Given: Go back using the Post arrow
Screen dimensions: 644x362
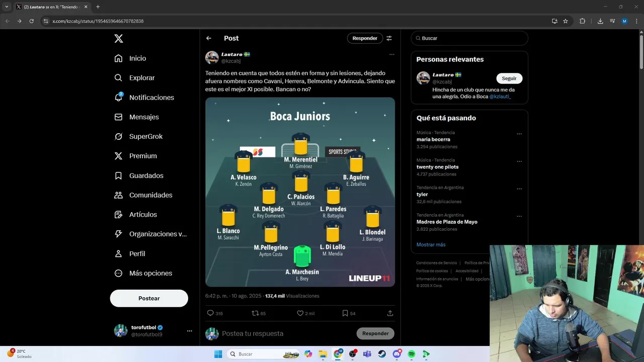Looking at the screenshot, I should [209, 38].
